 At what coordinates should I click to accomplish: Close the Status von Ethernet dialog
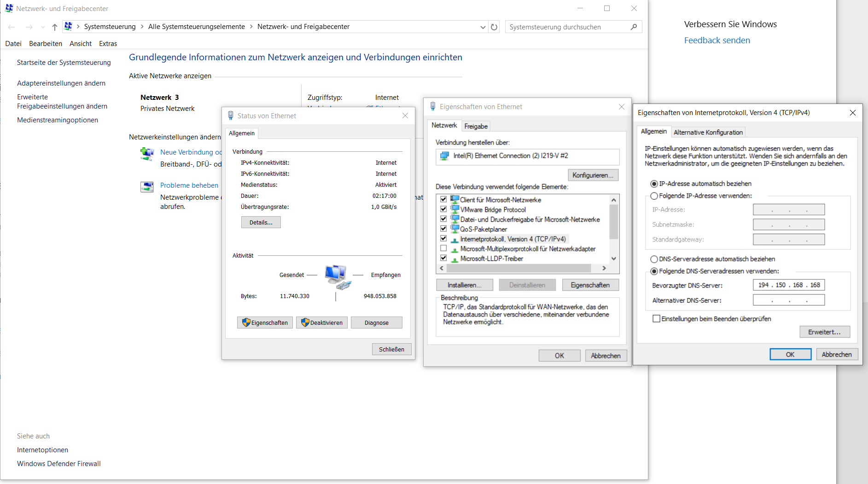point(405,115)
